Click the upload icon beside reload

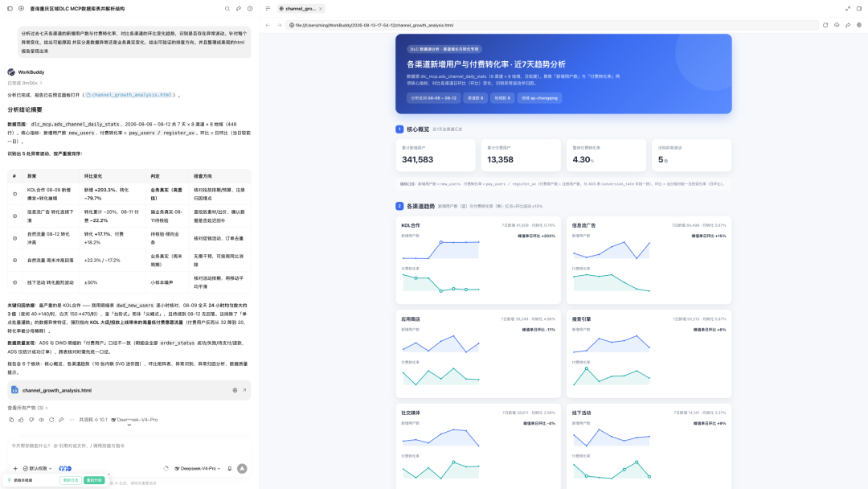tap(837, 25)
